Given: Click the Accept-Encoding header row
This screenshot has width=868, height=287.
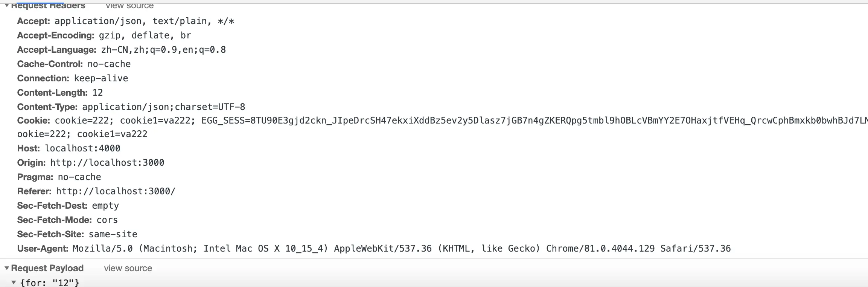Looking at the screenshot, I should 104,35.
